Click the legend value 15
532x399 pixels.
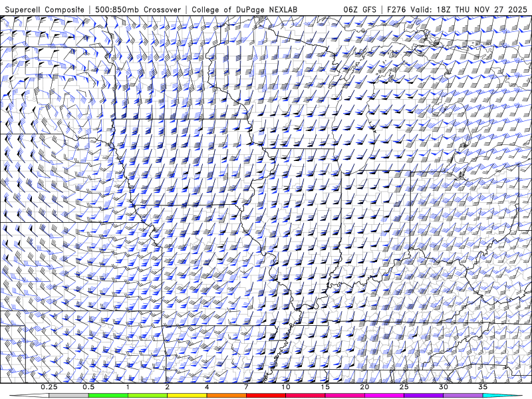(x=325, y=387)
